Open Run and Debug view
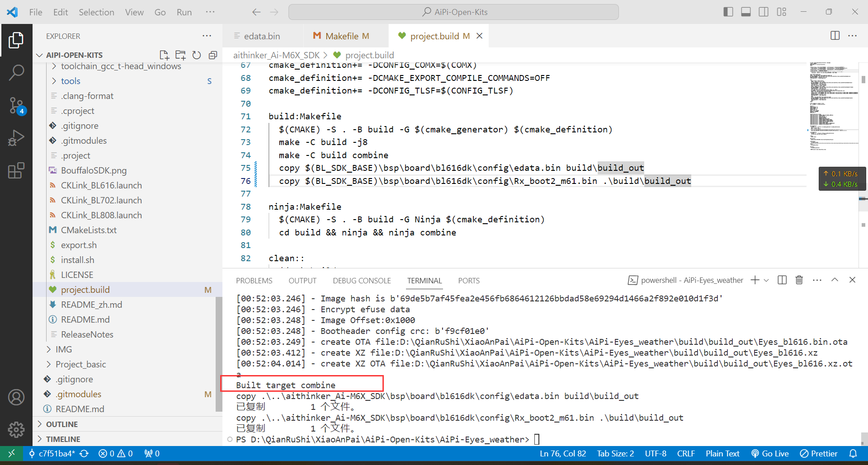The width and height of the screenshot is (868, 465). pyautogui.click(x=16, y=138)
